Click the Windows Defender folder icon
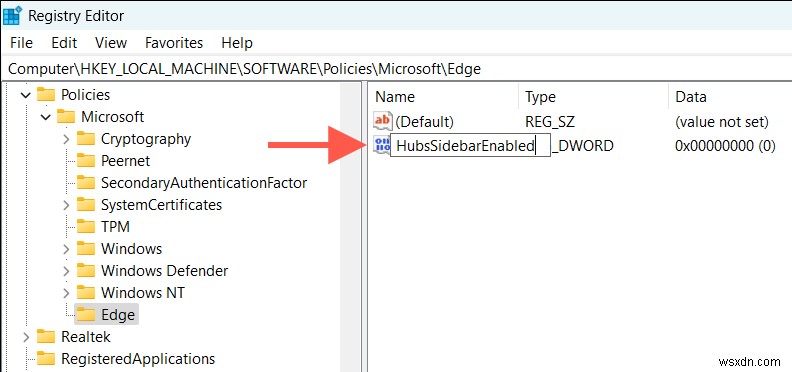This screenshot has height=372, width=792. tap(86, 270)
